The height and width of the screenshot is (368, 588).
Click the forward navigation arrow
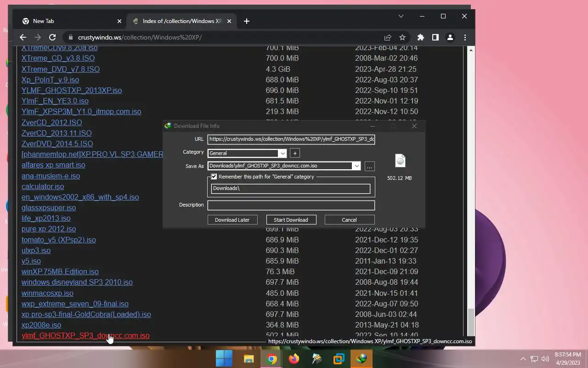point(38,37)
